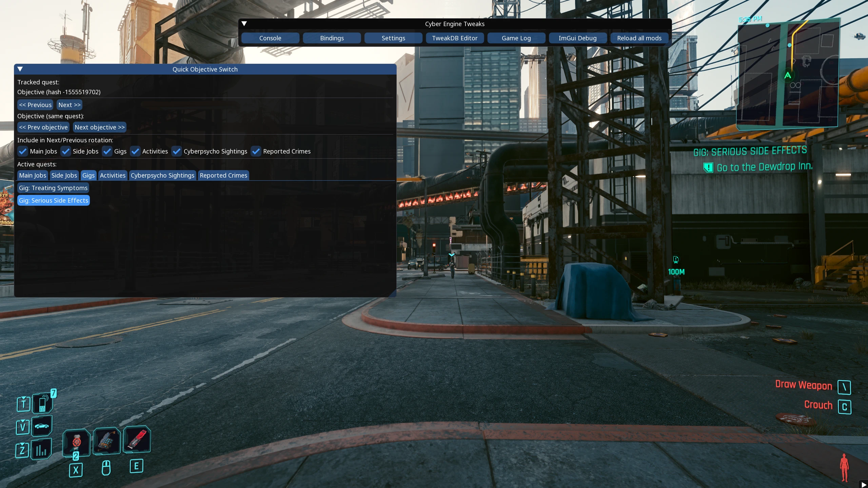Screen dimensions: 868x488
Task: Open ImGui Debug
Action: click(x=578, y=38)
